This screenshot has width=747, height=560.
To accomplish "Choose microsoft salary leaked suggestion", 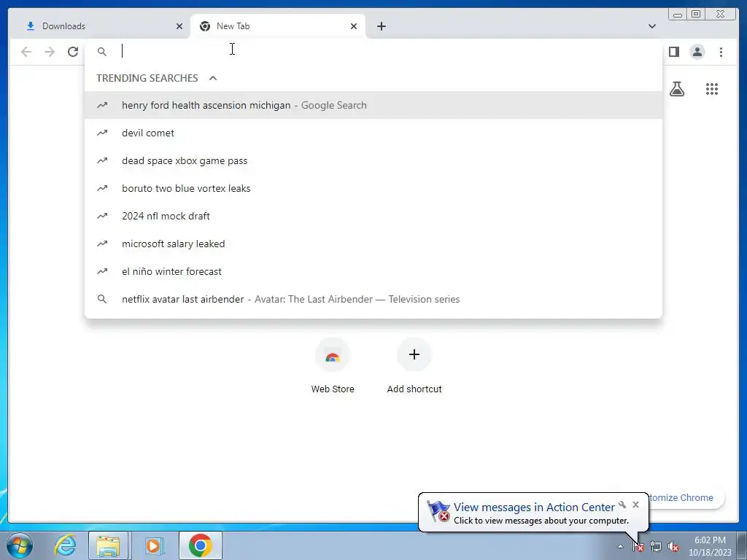I will (x=373, y=244).
